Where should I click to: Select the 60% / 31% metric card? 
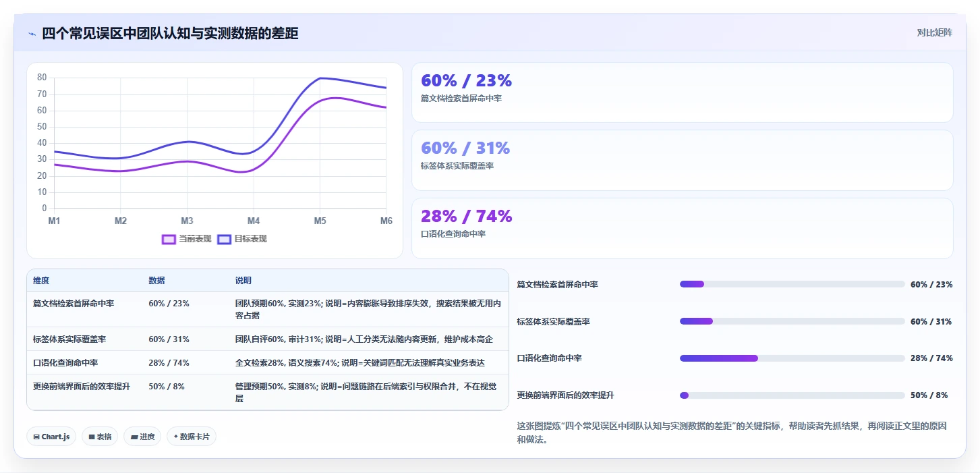(x=682, y=160)
